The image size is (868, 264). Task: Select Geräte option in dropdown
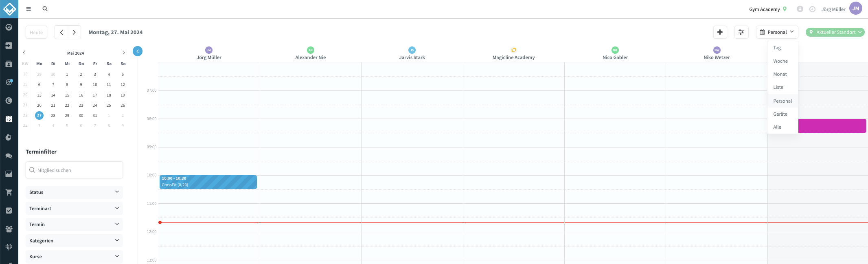783,114
